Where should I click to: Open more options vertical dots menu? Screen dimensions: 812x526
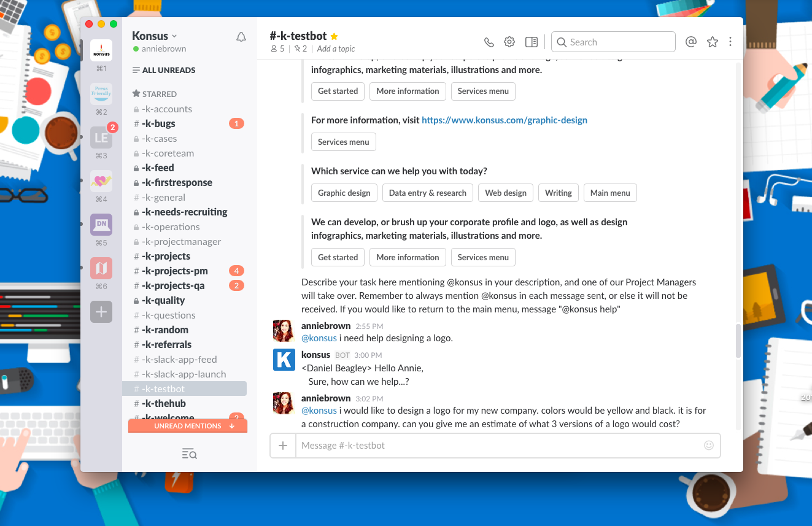tap(730, 42)
